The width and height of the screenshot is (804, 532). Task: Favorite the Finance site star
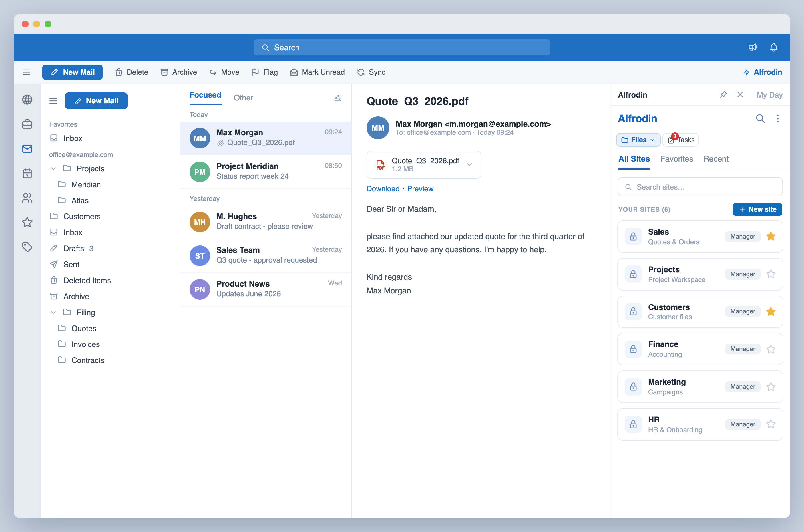[x=771, y=349]
